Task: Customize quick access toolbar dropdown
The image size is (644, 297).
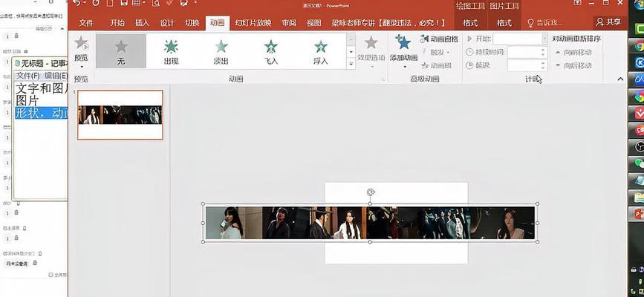Action: (x=195, y=2)
